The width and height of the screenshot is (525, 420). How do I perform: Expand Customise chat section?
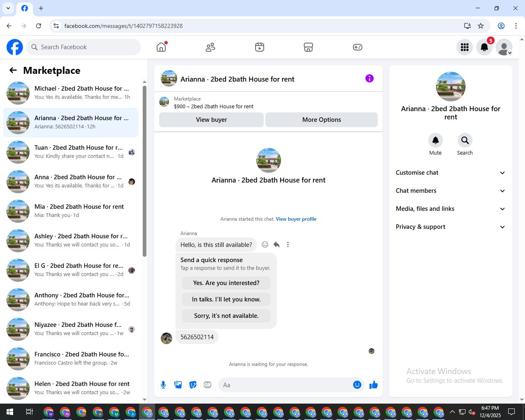click(450, 173)
